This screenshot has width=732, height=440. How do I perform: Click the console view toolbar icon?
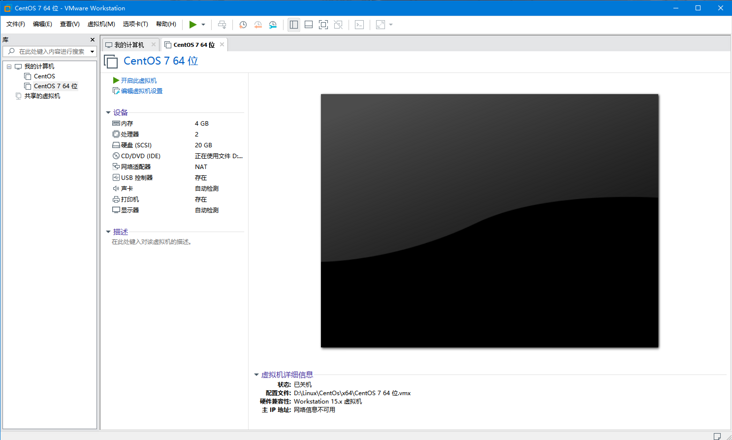[x=359, y=24]
